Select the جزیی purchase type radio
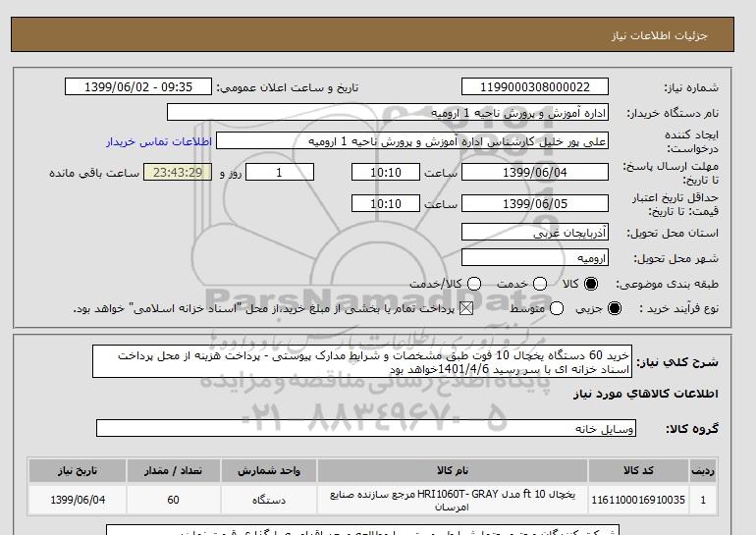Viewport: 756px width, 535px height. pyautogui.click(x=615, y=308)
